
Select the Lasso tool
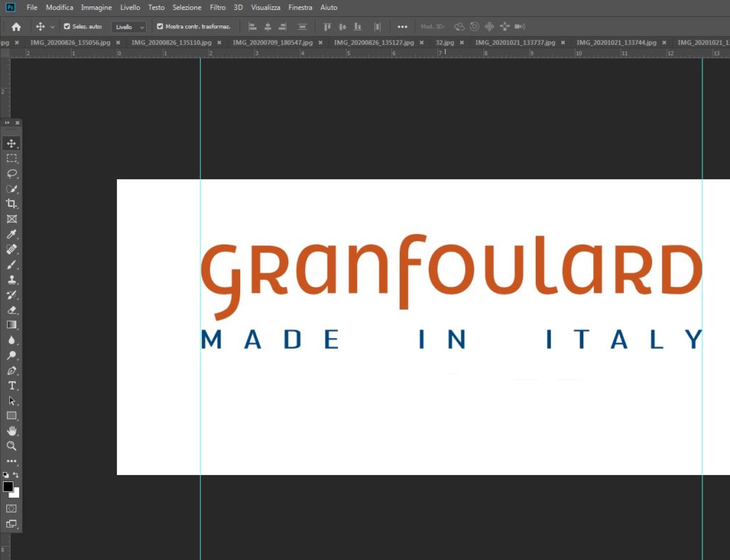click(x=11, y=174)
